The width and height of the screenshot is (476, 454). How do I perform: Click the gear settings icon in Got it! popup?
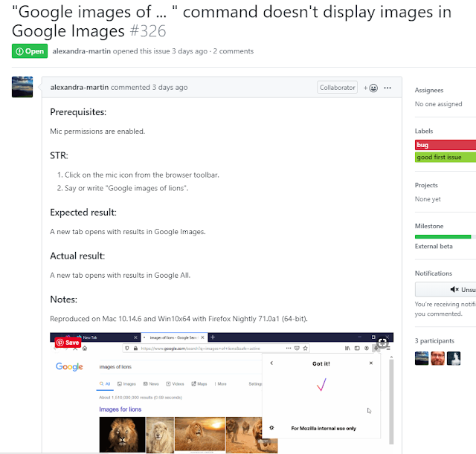[271, 428]
